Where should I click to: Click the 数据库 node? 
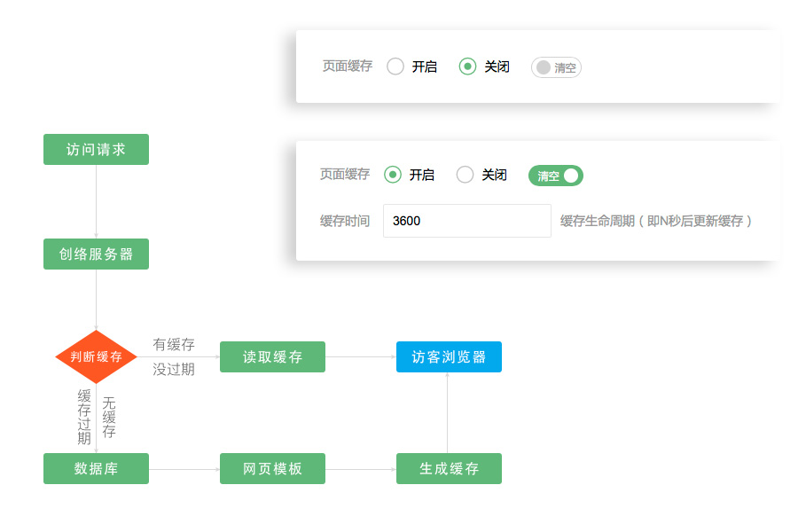pos(96,468)
